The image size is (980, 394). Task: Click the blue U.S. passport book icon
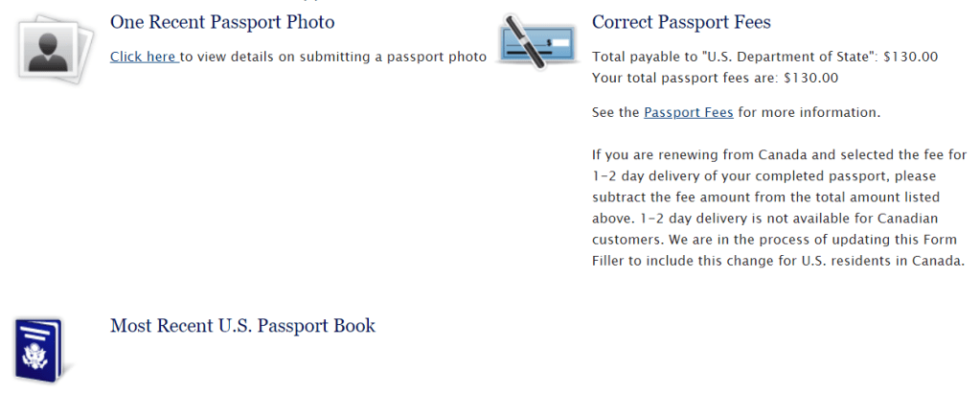click(40, 351)
